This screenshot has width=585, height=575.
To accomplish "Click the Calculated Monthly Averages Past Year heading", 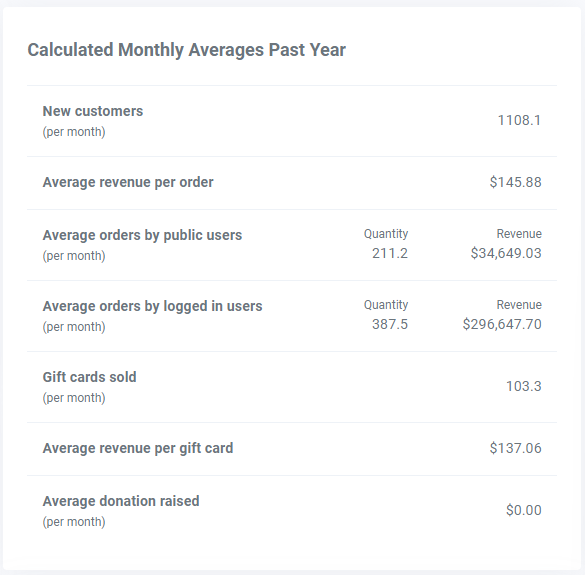I will [187, 50].
